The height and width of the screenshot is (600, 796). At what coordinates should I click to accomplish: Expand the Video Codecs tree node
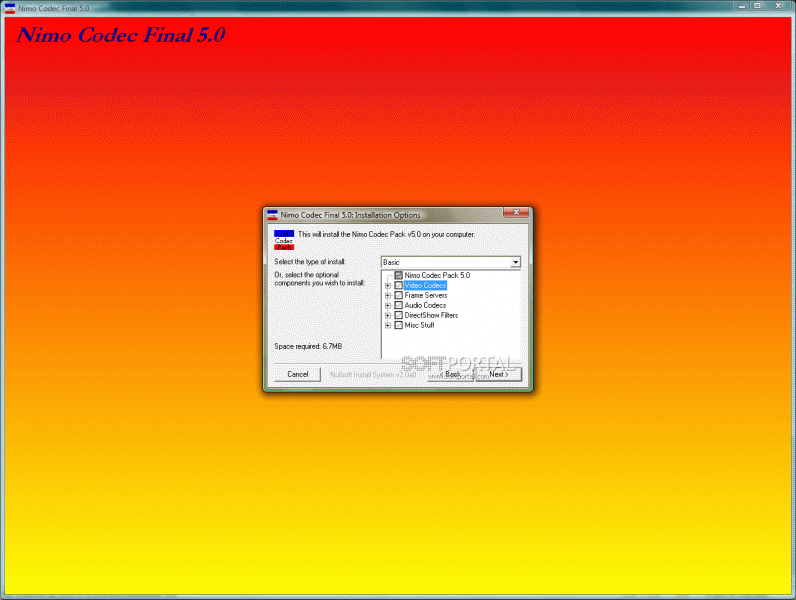(x=388, y=286)
